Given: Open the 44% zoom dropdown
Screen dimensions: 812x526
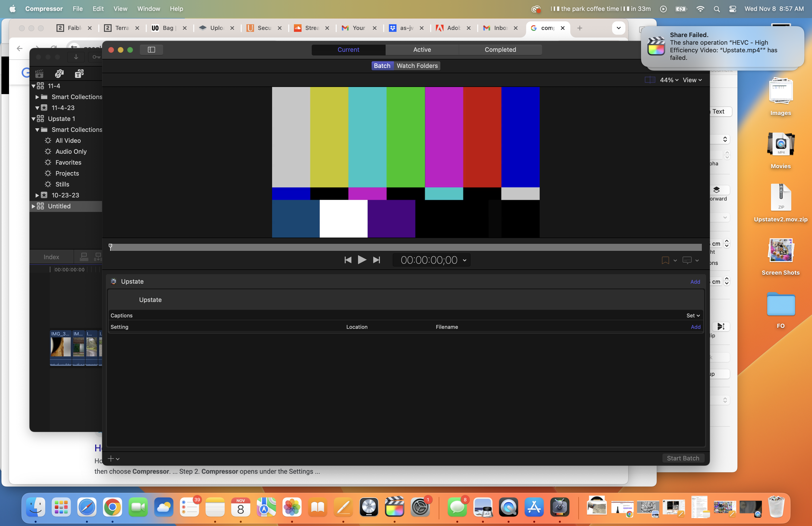Looking at the screenshot, I should (669, 80).
